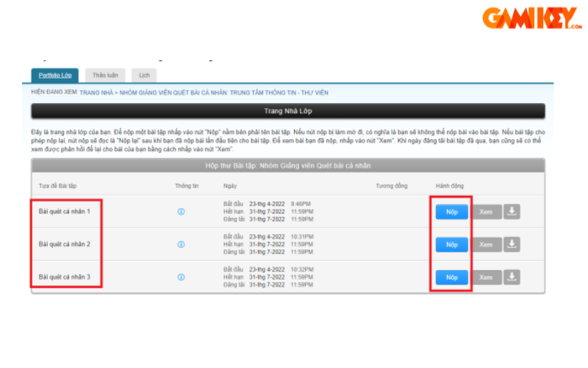
Task: Open info icon for Bài quét cá nhân 2
Action: (181, 244)
